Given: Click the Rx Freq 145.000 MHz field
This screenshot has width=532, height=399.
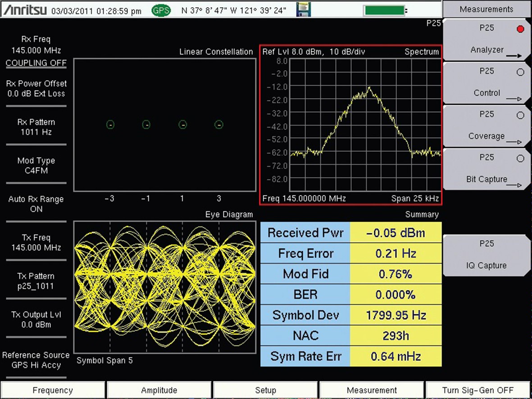Looking at the screenshot, I should [36, 45].
